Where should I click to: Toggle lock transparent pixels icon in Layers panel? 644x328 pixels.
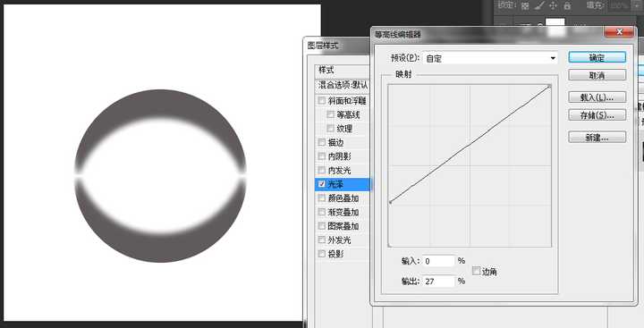point(525,5)
